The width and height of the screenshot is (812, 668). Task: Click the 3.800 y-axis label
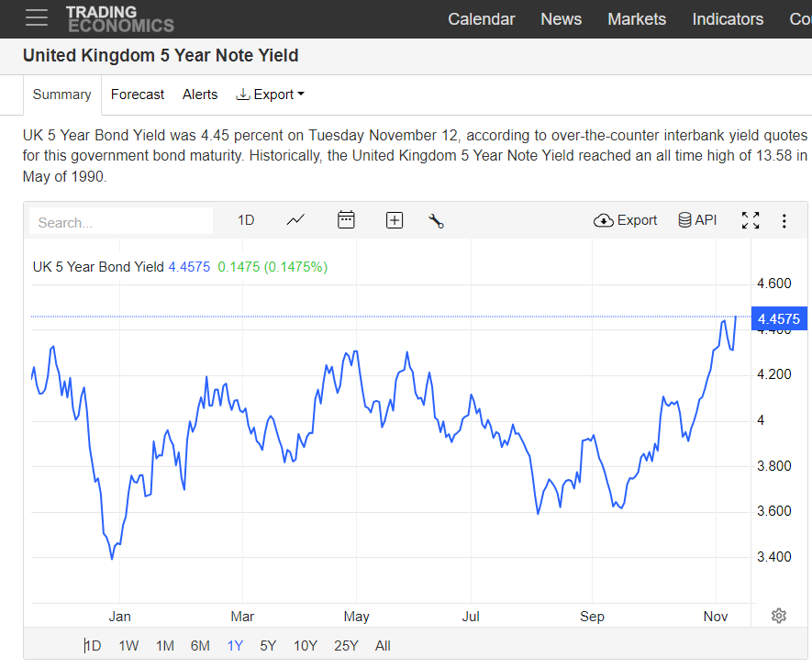pyautogui.click(x=774, y=465)
